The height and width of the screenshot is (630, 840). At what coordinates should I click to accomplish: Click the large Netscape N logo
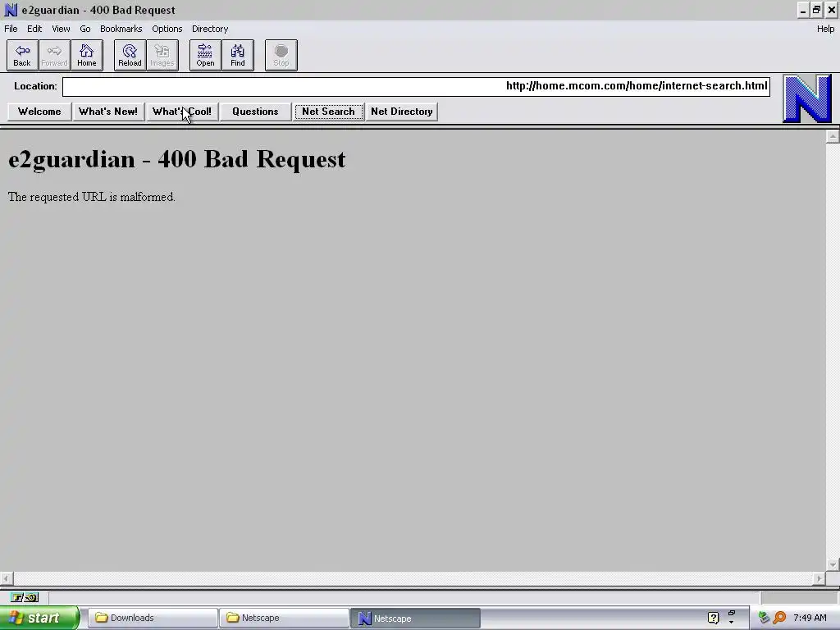pos(807,98)
